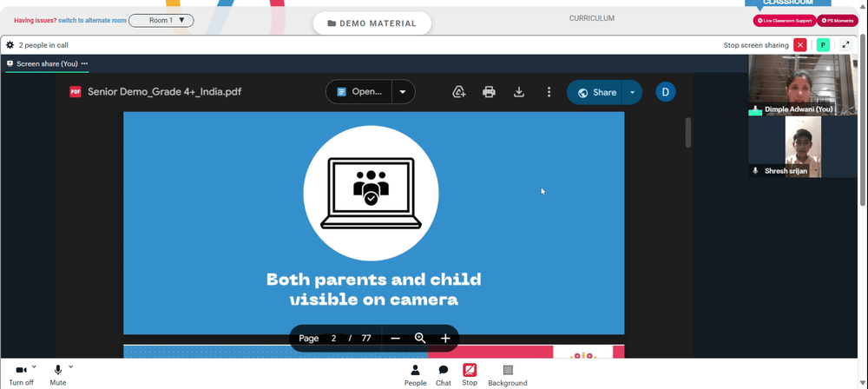The image size is (868, 389).
Task: Expand Share options dropdown arrow
Action: (x=632, y=93)
